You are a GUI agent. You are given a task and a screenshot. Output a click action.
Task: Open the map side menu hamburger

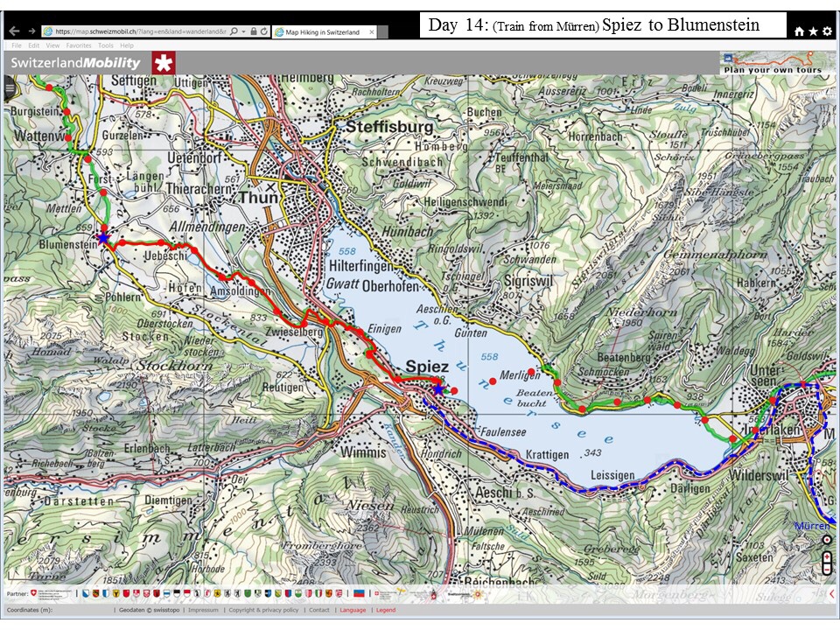click(x=10, y=87)
